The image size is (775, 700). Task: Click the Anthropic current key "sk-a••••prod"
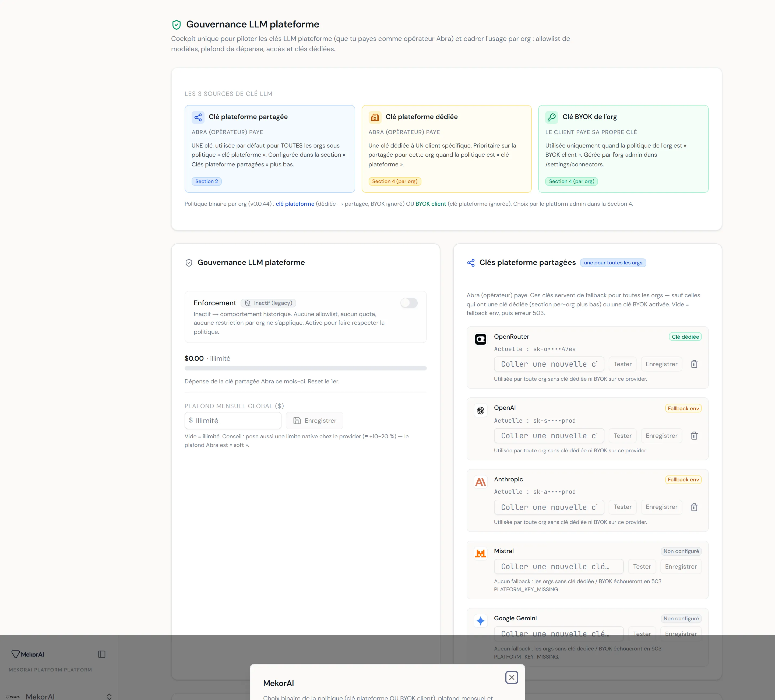click(554, 492)
